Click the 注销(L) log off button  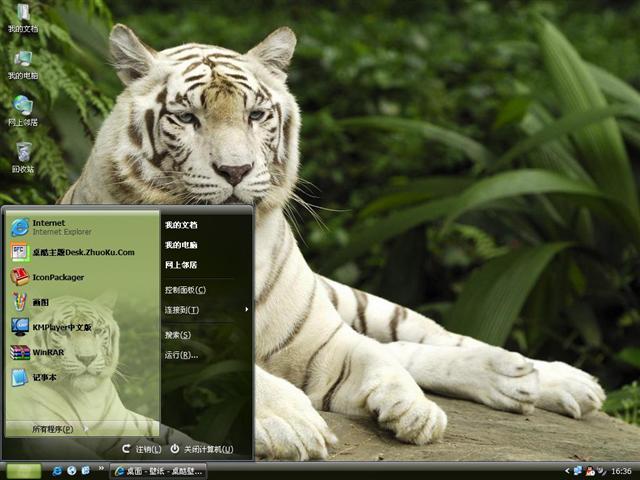[x=141, y=449]
